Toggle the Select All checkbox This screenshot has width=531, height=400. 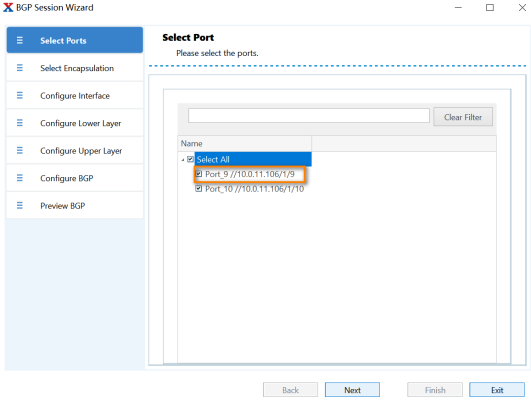coord(190,159)
